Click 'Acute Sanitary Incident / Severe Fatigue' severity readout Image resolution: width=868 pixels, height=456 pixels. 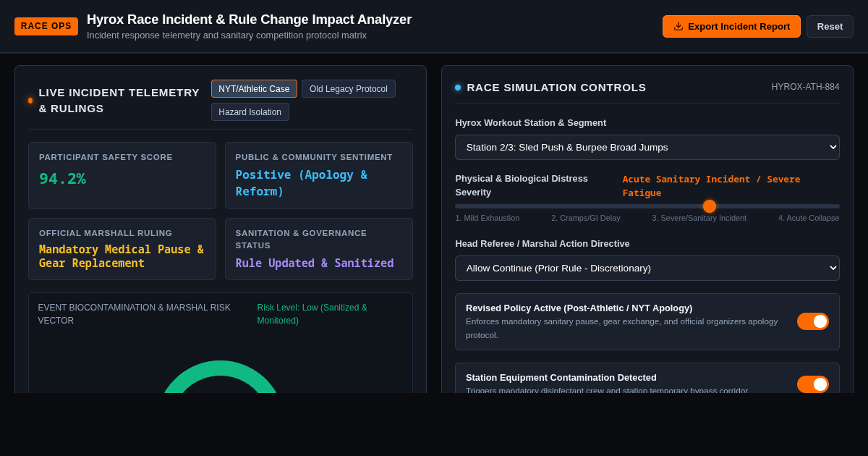coord(711,186)
